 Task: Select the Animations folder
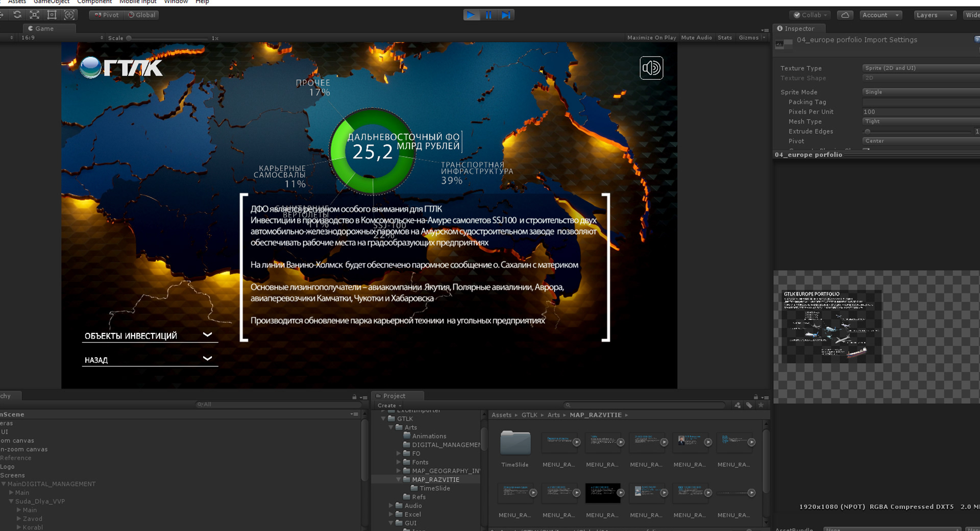(425, 436)
